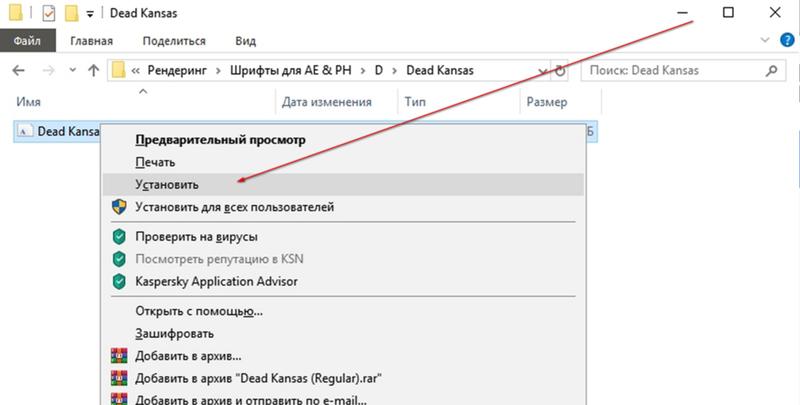The height and width of the screenshot is (405, 800).
Task: Navigate to folder D in breadcrumb
Action: point(379,70)
